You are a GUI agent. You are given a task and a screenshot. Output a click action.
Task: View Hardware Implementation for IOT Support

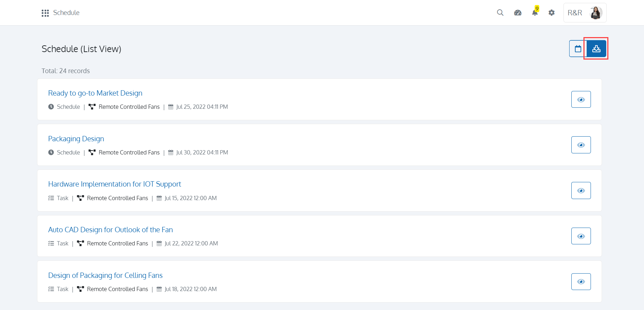pyautogui.click(x=581, y=190)
